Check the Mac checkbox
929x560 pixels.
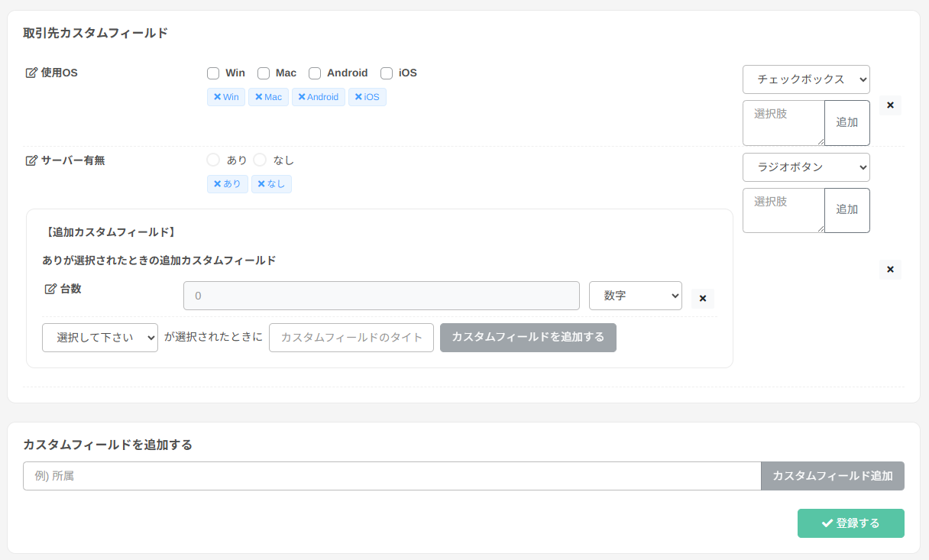[x=264, y=73]
